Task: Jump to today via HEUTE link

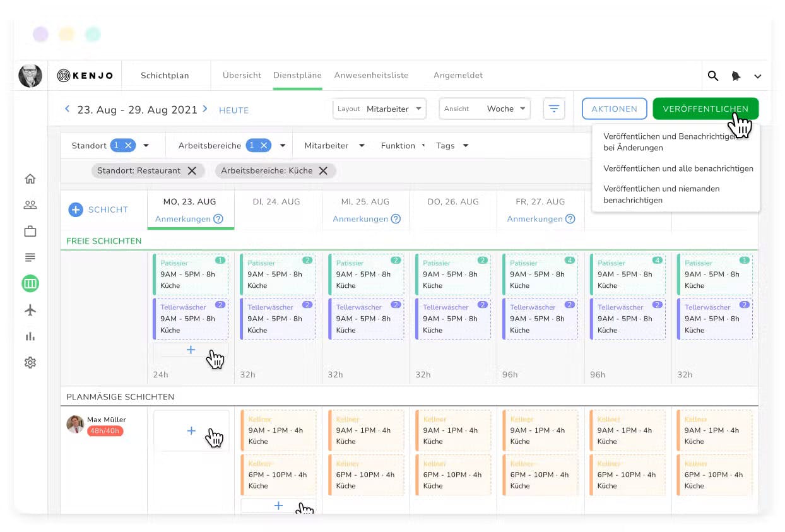Action: (233, 110)
